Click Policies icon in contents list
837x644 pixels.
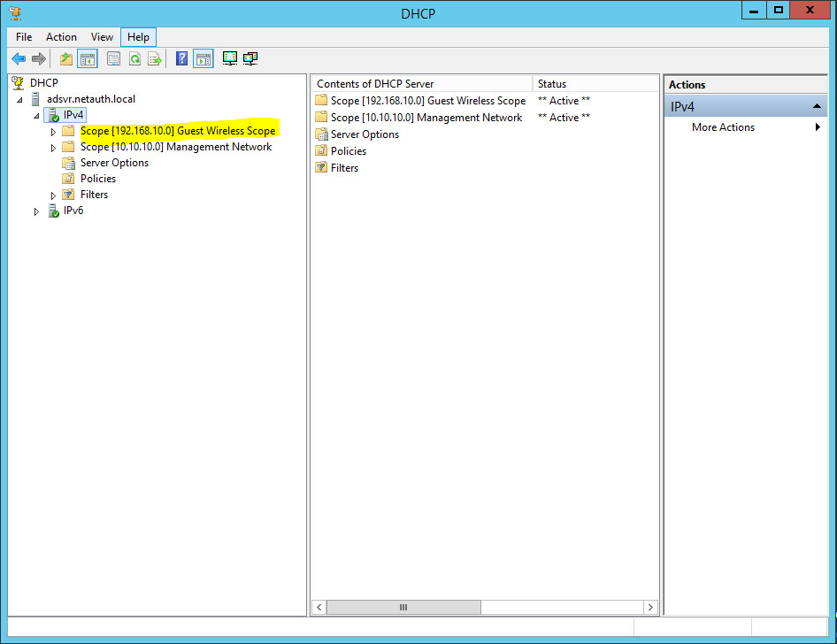[321, 151]
